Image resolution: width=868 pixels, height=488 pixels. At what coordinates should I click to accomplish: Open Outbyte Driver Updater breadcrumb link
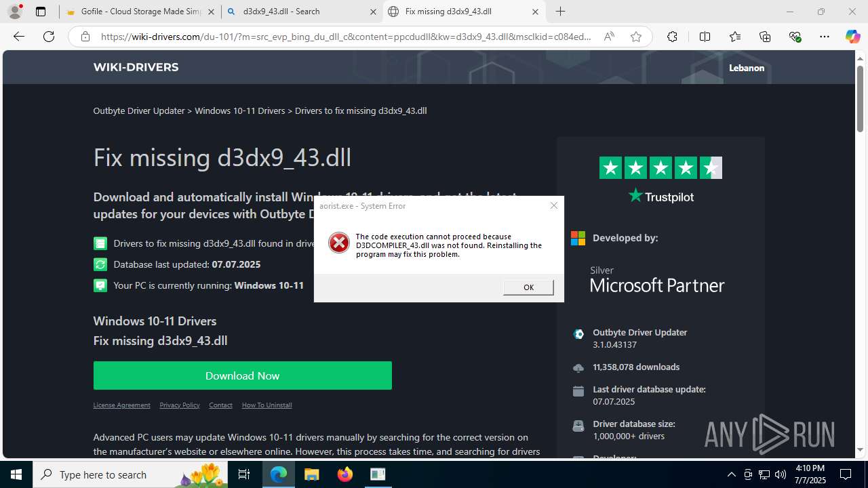point(139,110)
